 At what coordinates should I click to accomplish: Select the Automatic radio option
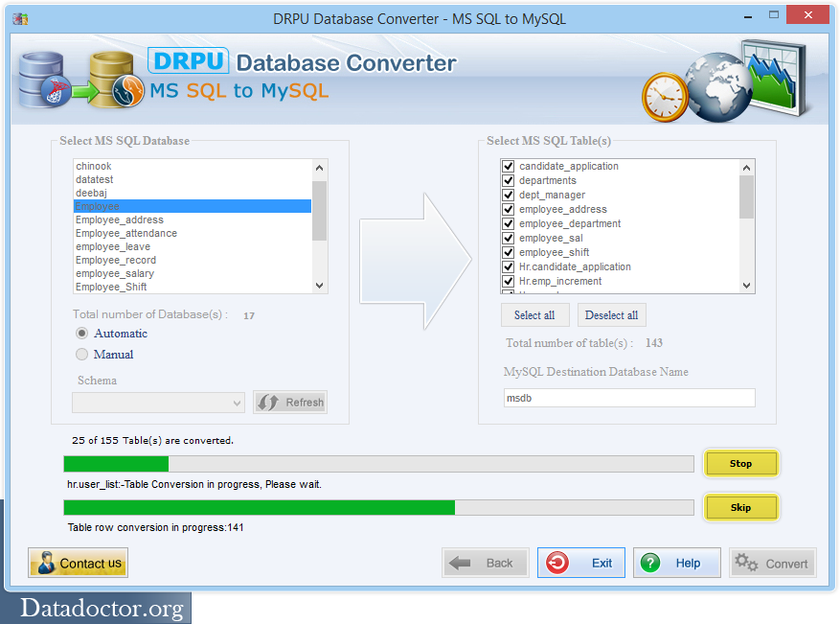pos(81,334)
